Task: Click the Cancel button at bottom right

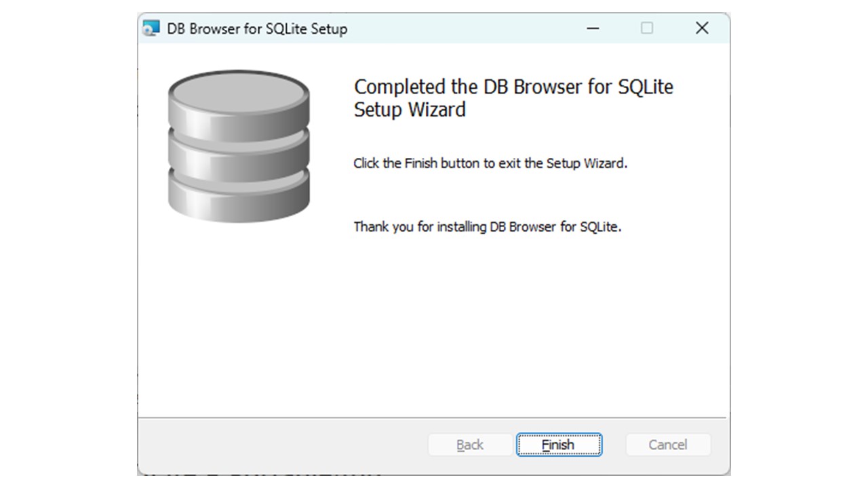Action: pos(668,445)
